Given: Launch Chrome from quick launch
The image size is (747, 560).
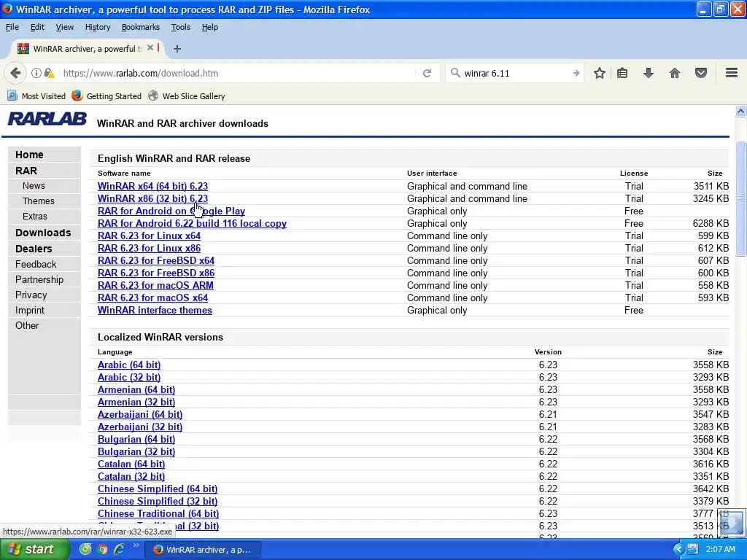Looking at the screenshot, I should tap(102, 549).
